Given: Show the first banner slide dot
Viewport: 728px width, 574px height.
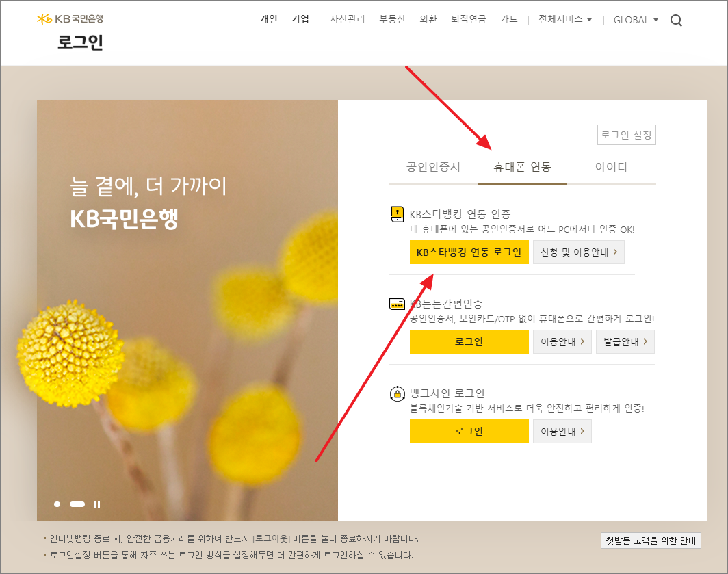Looking at the screenshot, I should (57, 504).
